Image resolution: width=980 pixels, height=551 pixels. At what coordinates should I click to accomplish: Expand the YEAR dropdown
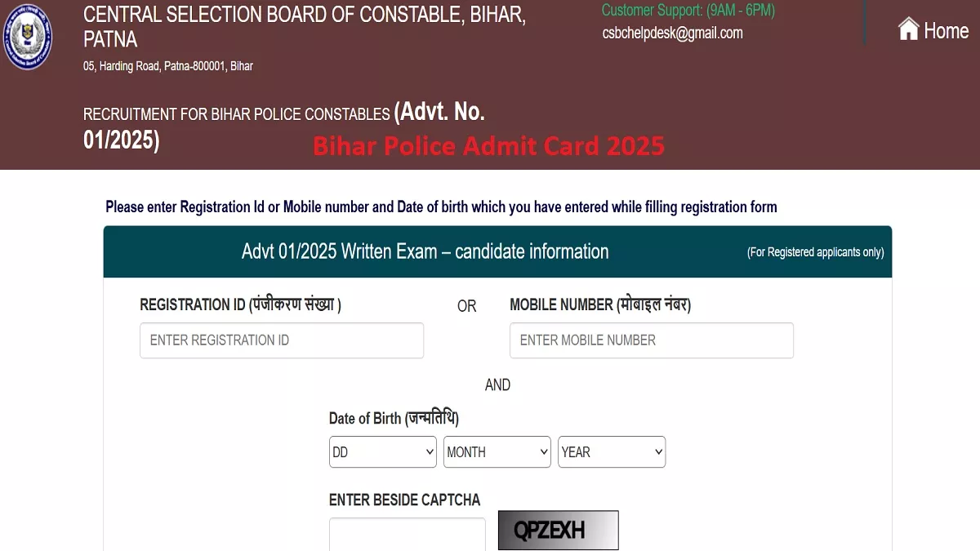612,452
